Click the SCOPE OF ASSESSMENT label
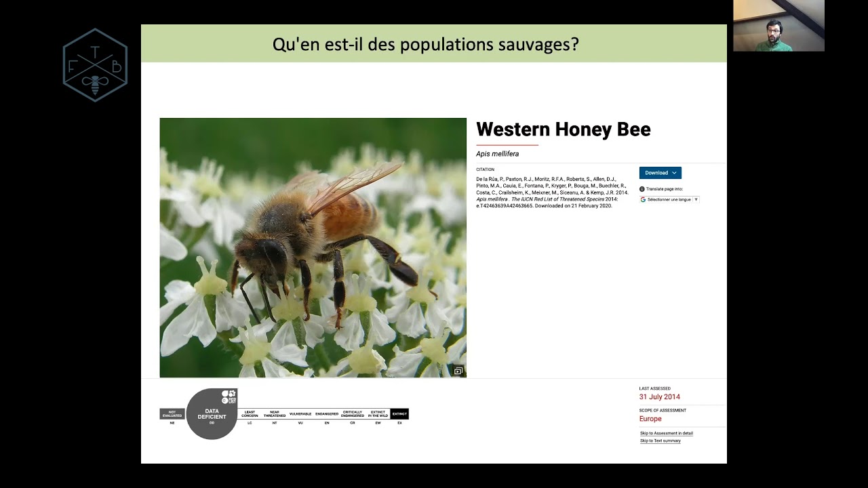Screen dimensions: 868x488 (x=663, y=410)
